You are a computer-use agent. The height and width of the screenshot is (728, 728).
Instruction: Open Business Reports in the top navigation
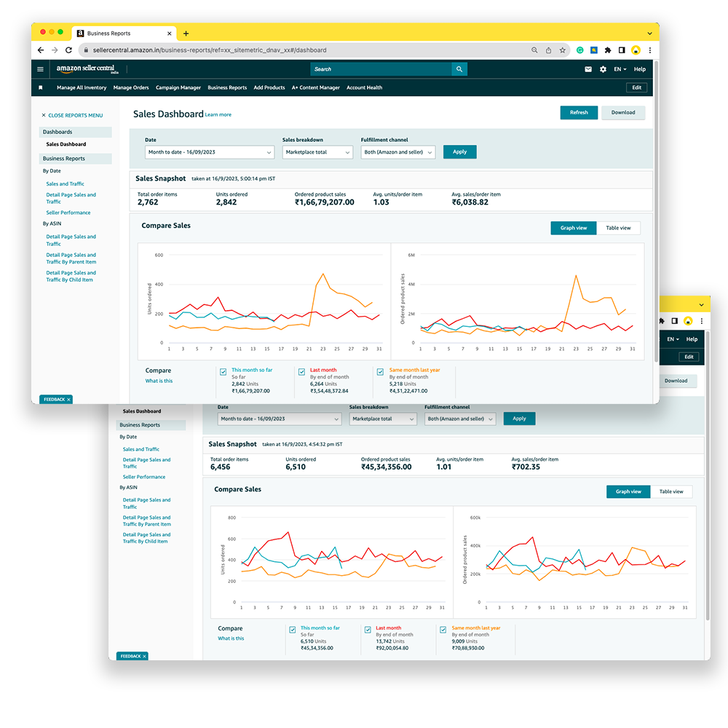click(227, 88)
